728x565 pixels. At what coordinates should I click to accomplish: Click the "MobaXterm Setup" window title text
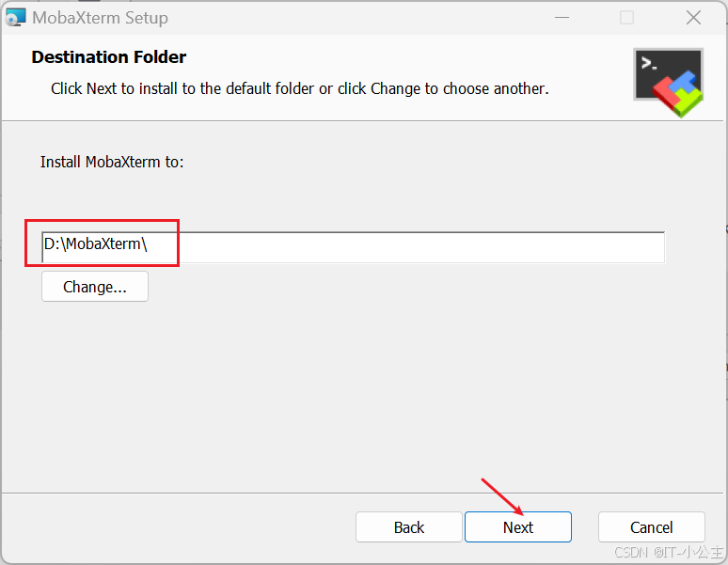pos(101,18)
